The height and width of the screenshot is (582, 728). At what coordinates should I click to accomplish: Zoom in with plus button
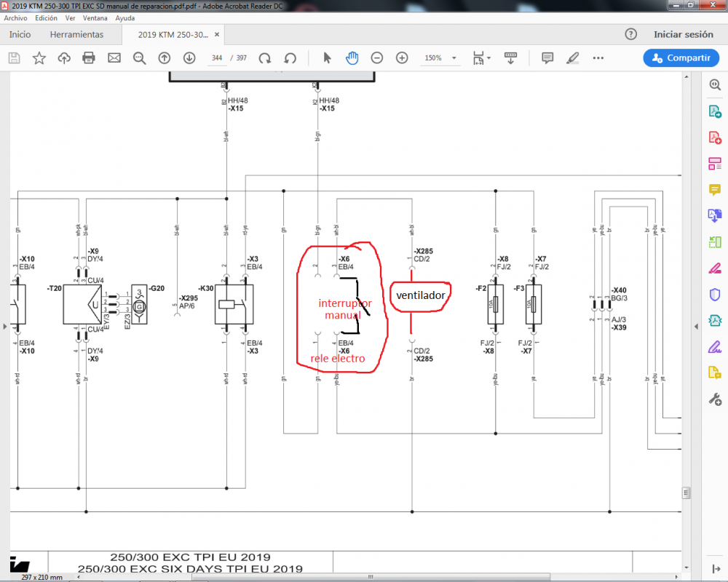[402, 58]
